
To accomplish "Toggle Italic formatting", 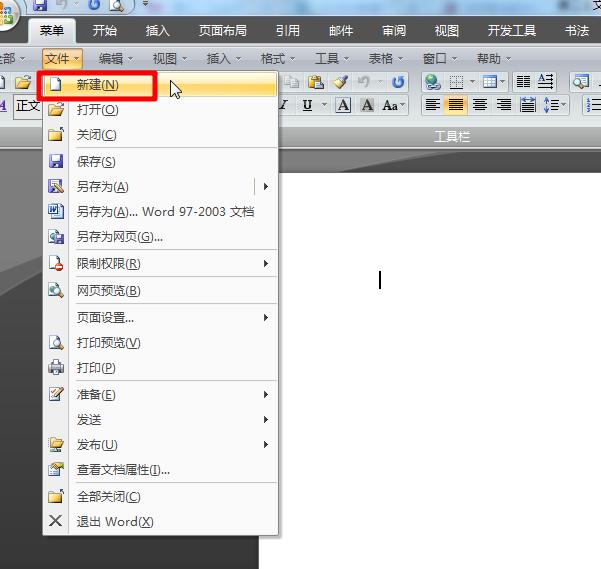I will 283,105.
